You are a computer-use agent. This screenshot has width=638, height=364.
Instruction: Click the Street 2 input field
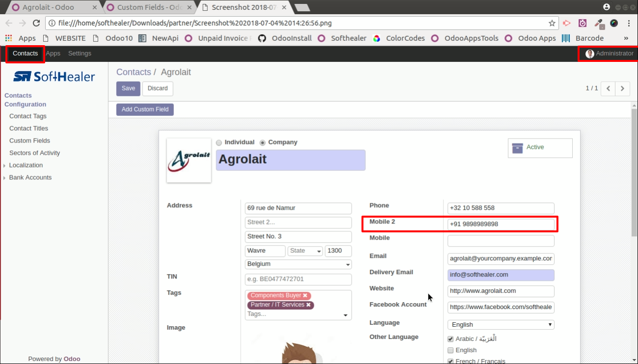299,223
